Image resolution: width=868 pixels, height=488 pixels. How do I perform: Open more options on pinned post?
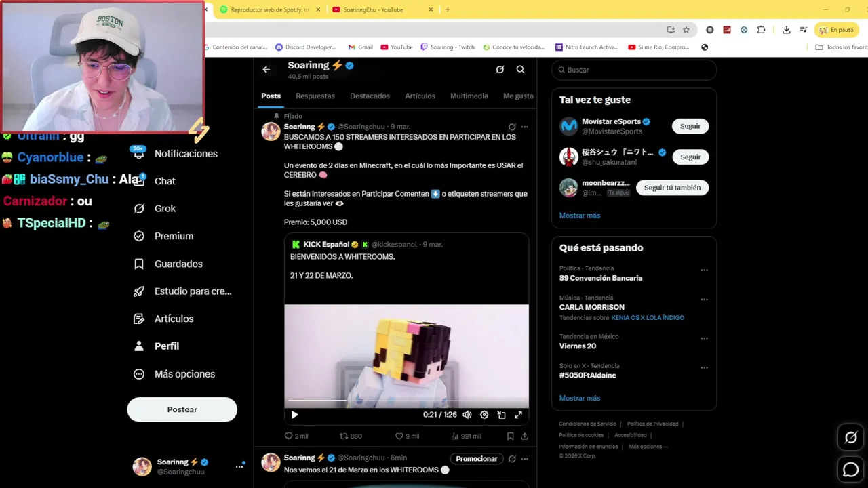pos(524,127)
